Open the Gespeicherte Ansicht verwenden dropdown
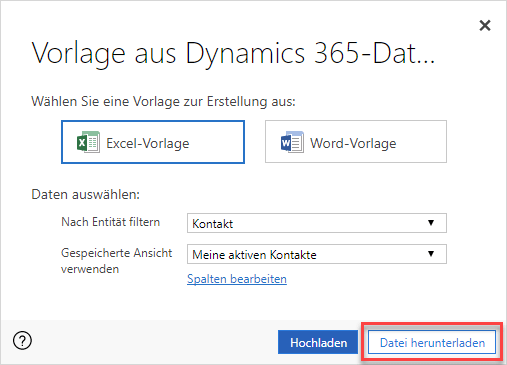 pos(317,254)
